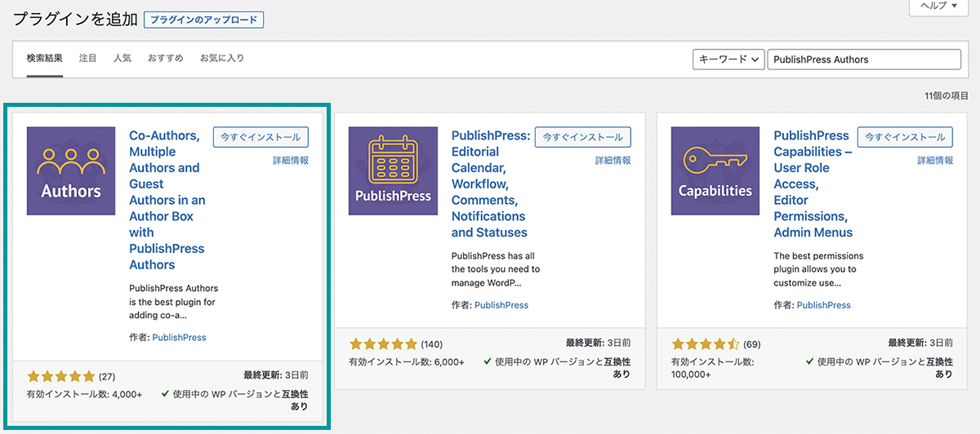Click the description 'The best permissions plugin allows'
The image size is (980, 434).
coord(818,269)
